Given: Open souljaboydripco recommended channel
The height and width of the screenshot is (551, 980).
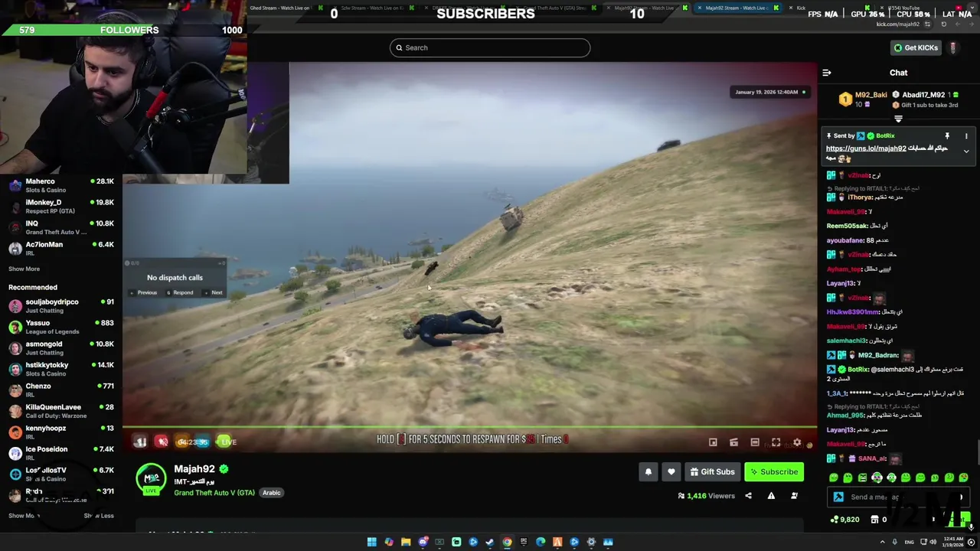Looking at the screenshot, I should [61, 305].
